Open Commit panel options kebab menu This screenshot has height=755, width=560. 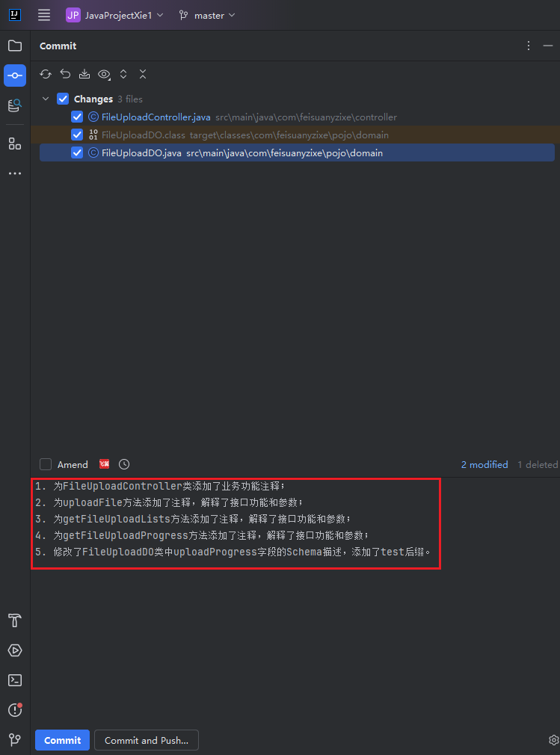point(528,46)
